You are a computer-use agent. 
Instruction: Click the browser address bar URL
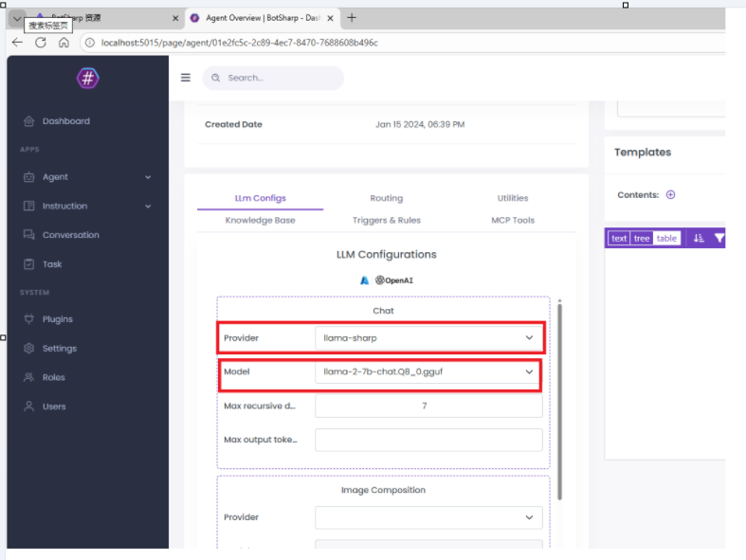239,43
